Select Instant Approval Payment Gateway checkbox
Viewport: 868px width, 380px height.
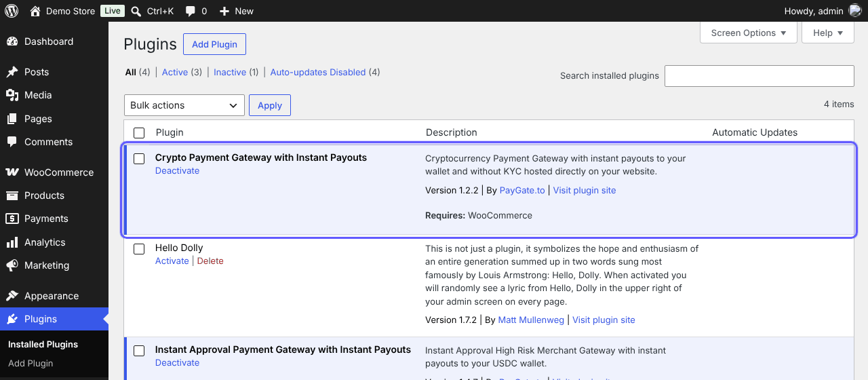pyautogui.click(x=139, y=351)
